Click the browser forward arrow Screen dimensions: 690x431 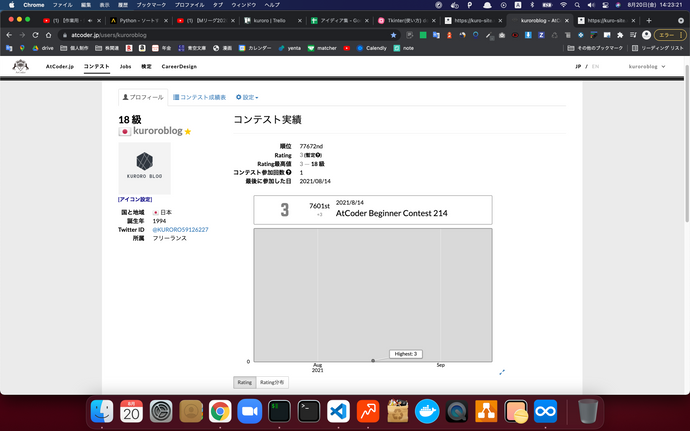(22, 35)
